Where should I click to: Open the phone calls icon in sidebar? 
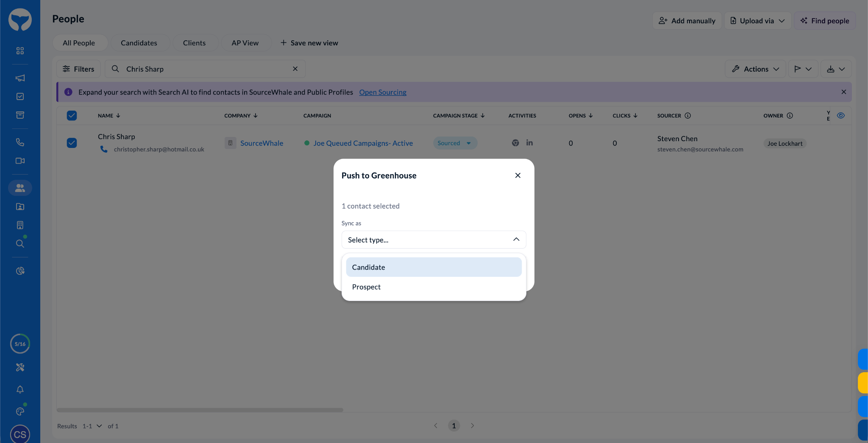click(x=20, y=142)
